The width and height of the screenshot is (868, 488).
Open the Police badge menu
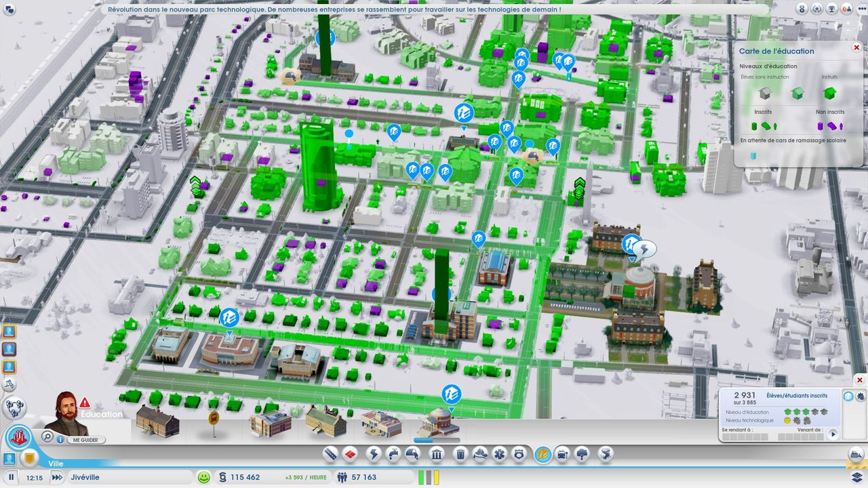[519, 454]
